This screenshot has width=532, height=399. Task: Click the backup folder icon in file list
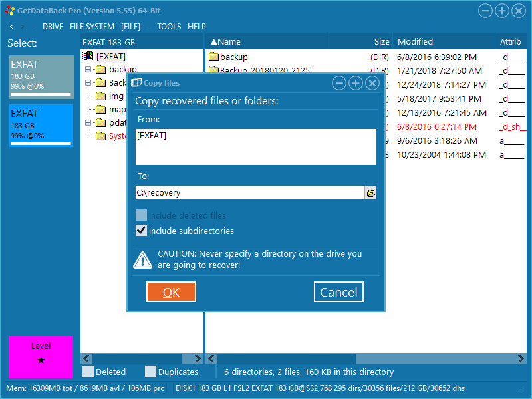(x=213, y=57)
